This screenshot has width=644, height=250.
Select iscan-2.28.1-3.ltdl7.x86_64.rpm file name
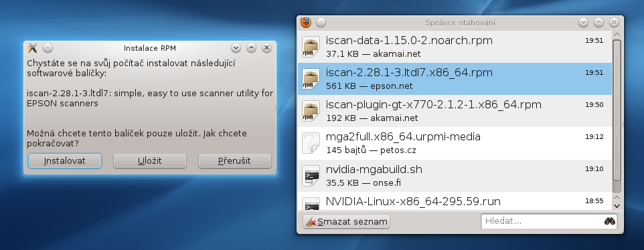click(409, 73)
